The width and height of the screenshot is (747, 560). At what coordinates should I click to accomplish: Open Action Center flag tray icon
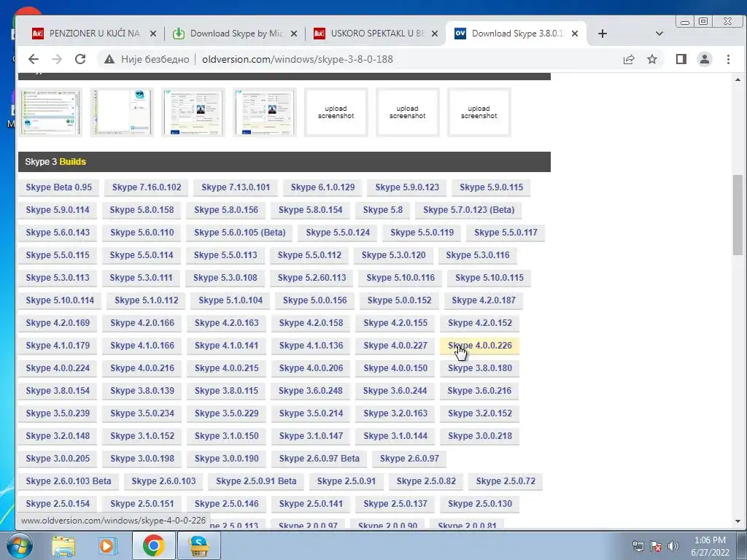[656, 546]
